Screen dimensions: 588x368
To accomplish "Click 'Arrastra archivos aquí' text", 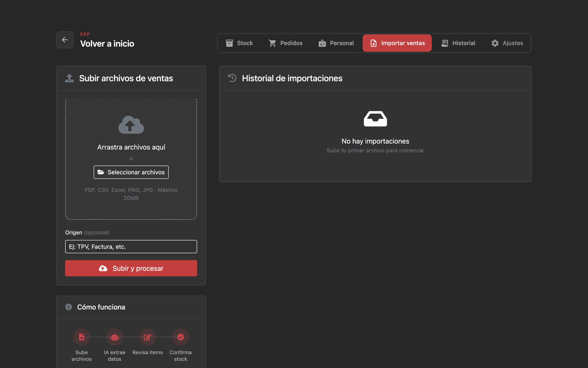I will point(131,147).
